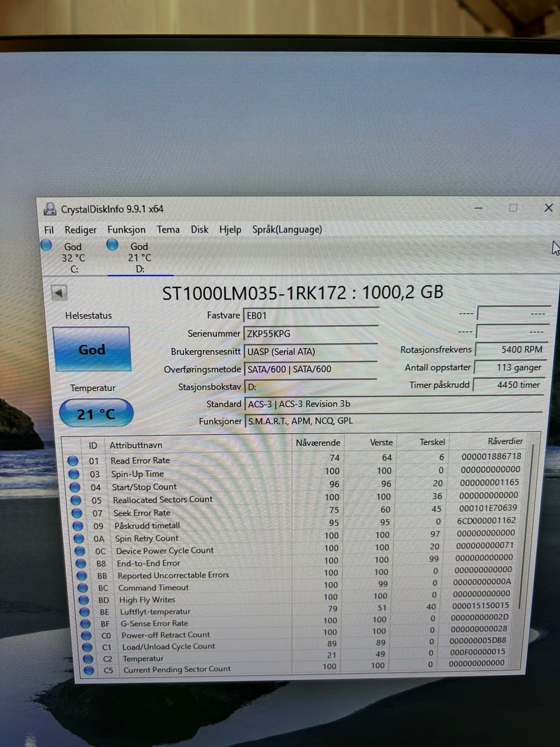Select the D: drive status circle

(x=113, y=245)
